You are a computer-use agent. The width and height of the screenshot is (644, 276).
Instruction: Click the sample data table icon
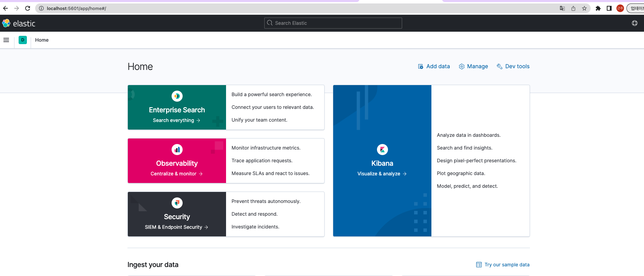click(479, 265)
